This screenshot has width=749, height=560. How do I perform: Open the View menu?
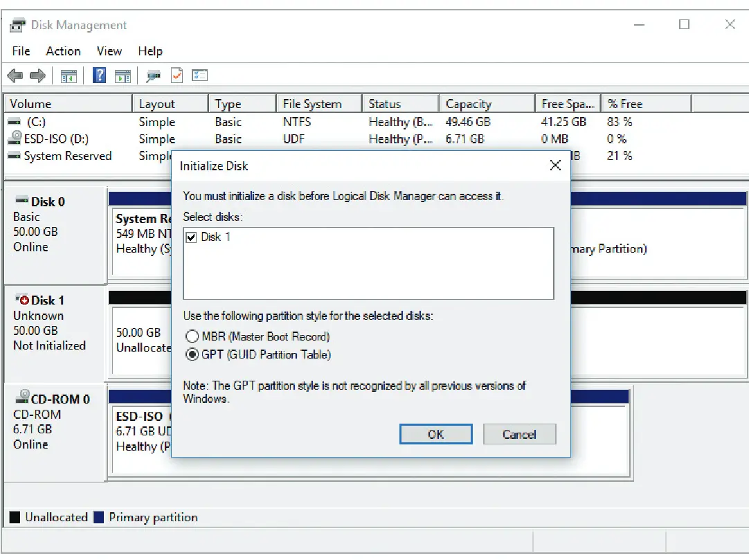point(109,51)
